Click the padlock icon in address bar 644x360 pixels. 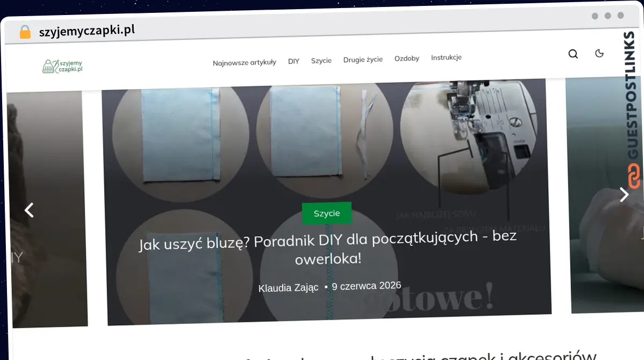tap(25, 32)
